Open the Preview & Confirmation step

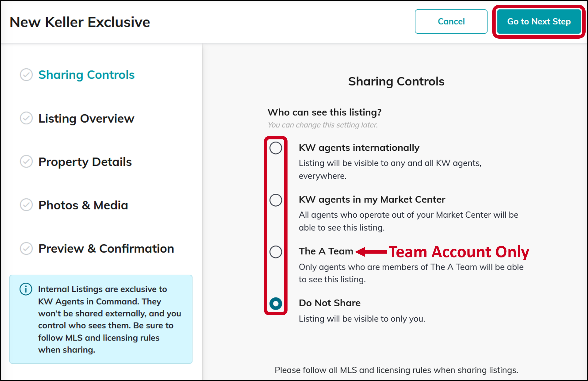click(x=106, y=249)
